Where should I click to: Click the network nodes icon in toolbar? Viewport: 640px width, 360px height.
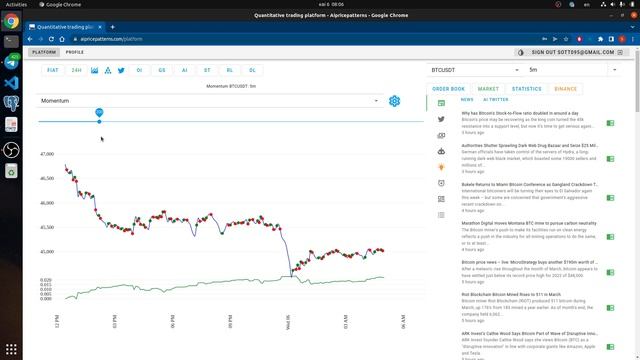[108, 70]
